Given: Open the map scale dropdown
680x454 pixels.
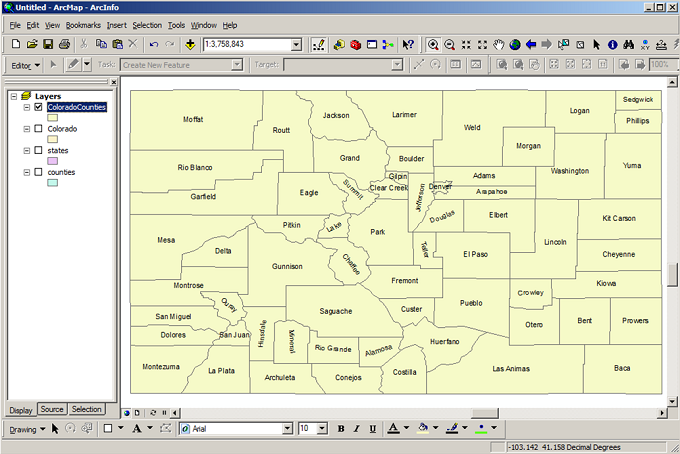Looking at the screenshot, I should click(296, 45).
